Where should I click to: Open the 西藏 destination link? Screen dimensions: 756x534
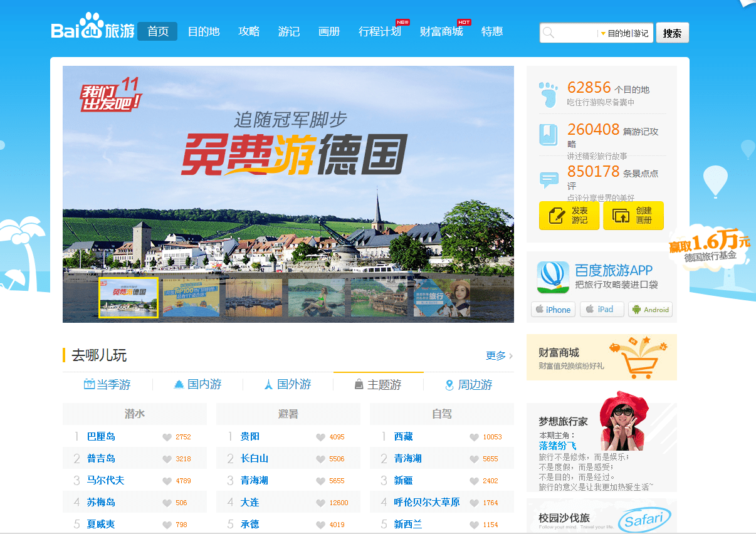coord(404,436)
